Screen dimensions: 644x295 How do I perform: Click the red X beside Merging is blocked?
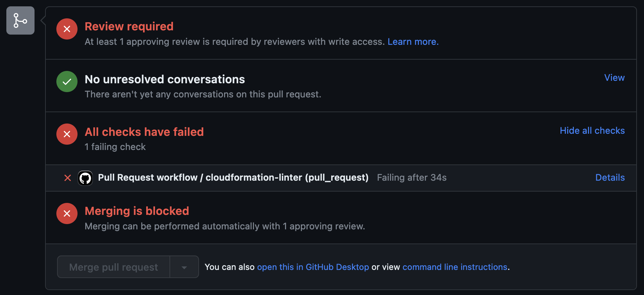click(67, 213)
